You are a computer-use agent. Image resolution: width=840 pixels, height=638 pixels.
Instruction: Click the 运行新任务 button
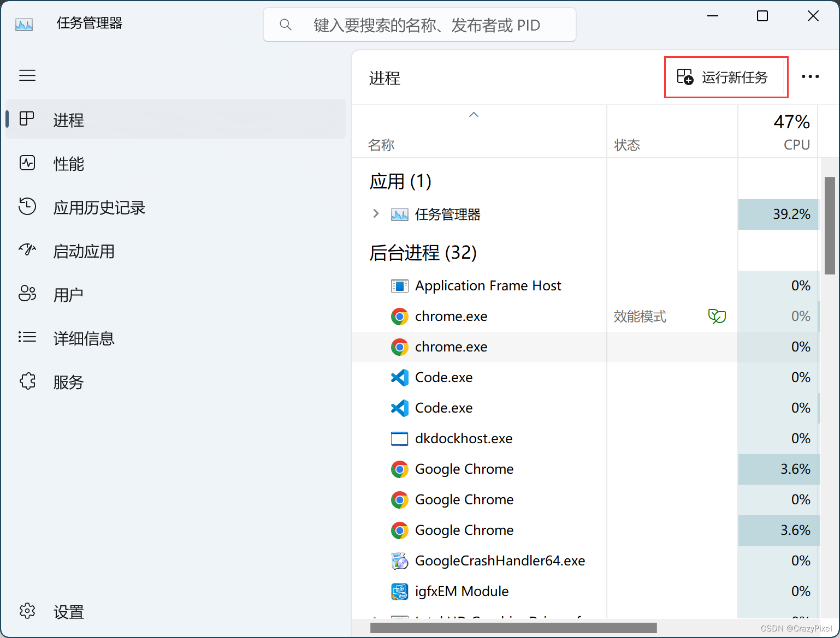726,77
